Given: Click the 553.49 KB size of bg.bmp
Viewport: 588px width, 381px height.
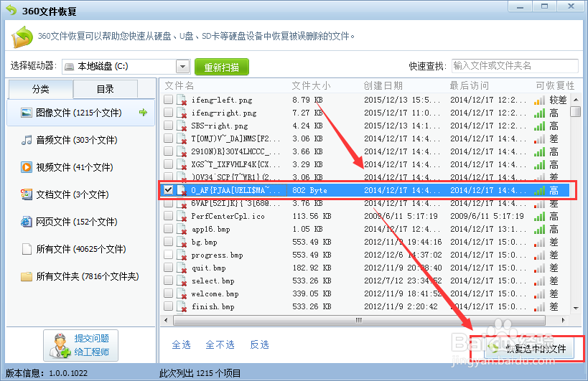Looking at the screenshot, I should [x=312, y=242].
